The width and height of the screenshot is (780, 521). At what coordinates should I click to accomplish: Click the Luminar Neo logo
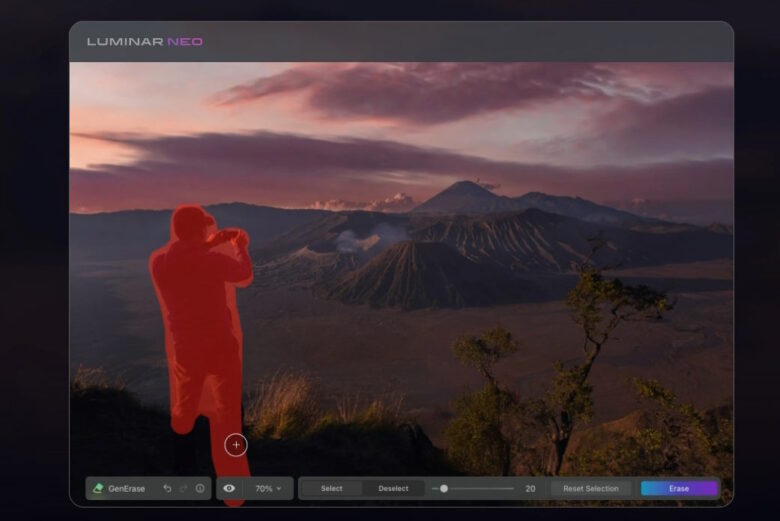pyautogui.click(x=145, y=42)
